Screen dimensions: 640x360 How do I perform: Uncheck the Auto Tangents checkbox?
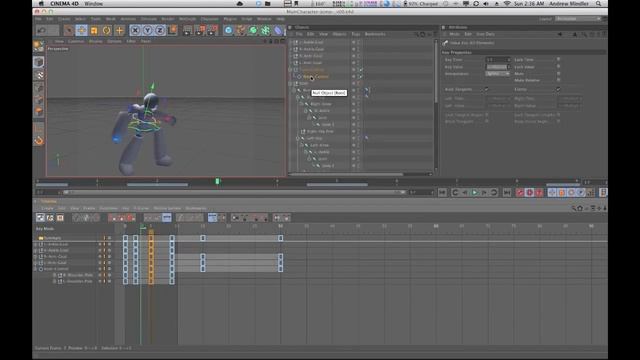pyautogui.click(x=487, y=89)
